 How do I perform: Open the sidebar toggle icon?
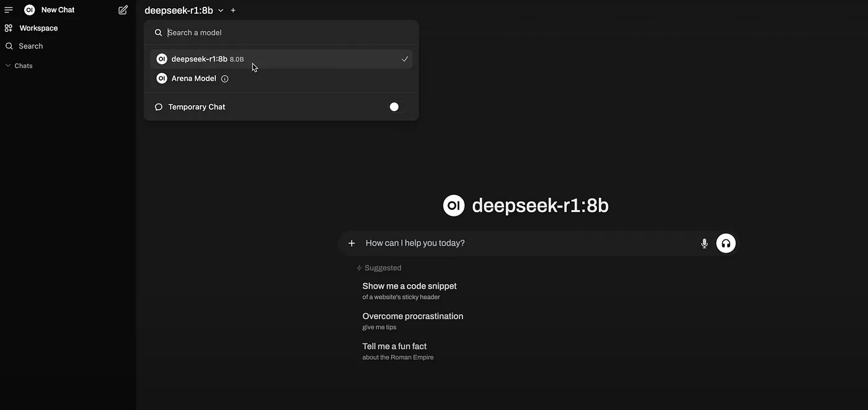pyautogui.click(x=8, y=9)
